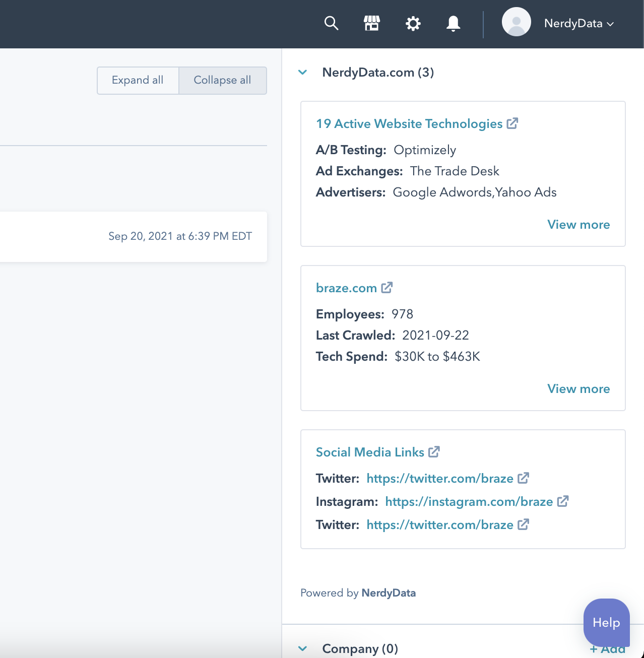The height and width of the screenshot is (658, 644).
Task: Click external-link icon beside braze.com
Action: click(x=387, y=287)
